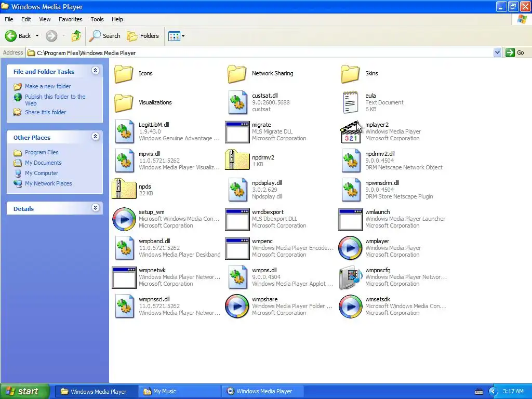Select the migrate application icon
This screenshot has height=399, width=532.
pos(237,132)
